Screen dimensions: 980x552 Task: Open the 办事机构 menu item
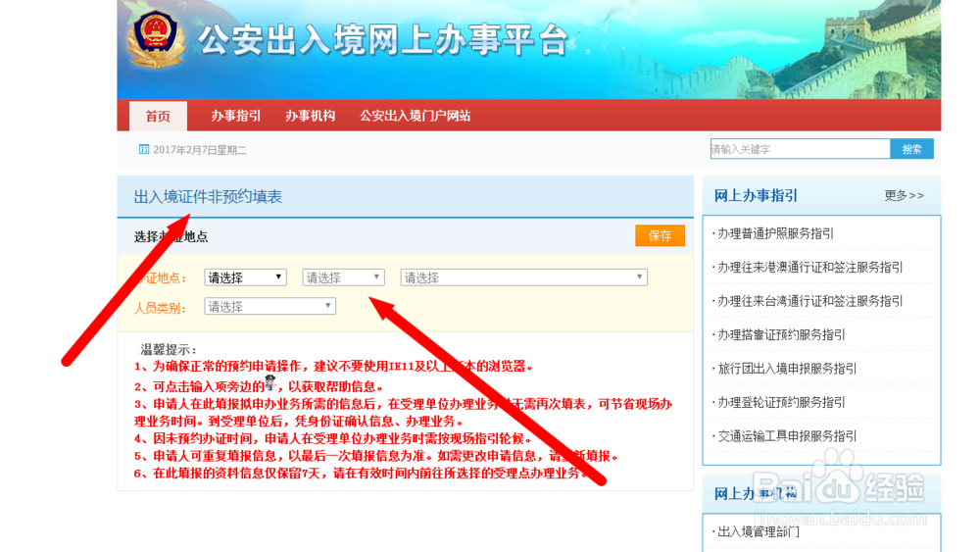click(311, 116)
